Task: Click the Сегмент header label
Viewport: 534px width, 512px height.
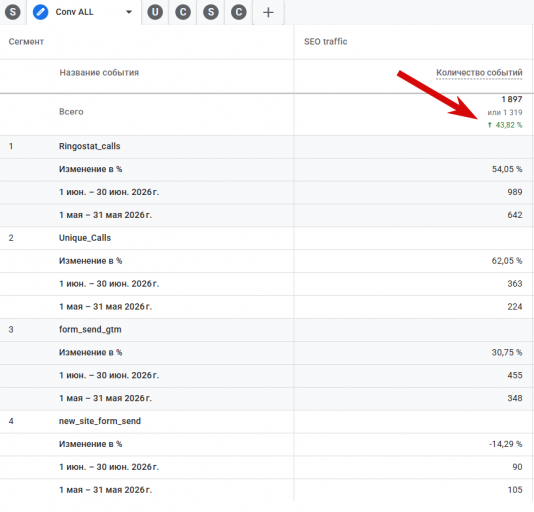Action: [x=26, y=42]
